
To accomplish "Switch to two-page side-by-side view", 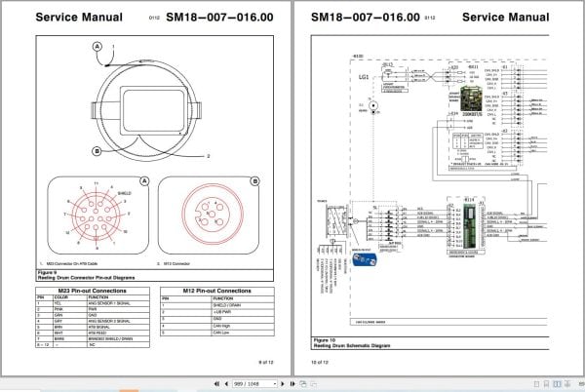I will coord(557,384).
